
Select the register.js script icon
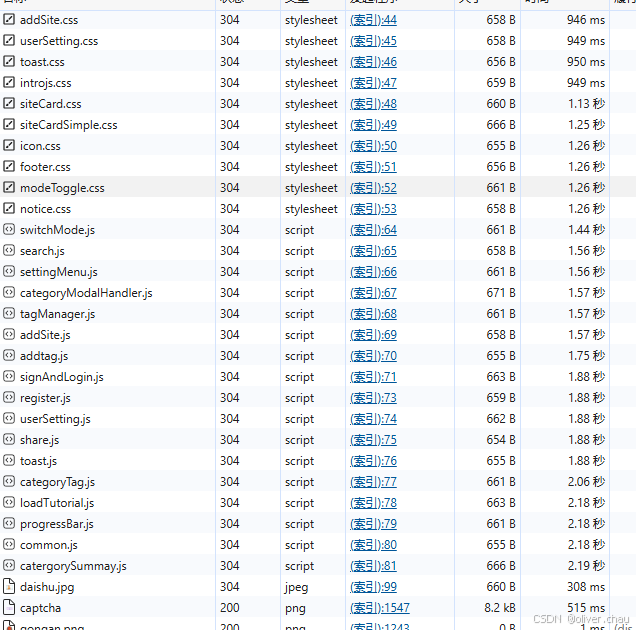pos(9,398)
